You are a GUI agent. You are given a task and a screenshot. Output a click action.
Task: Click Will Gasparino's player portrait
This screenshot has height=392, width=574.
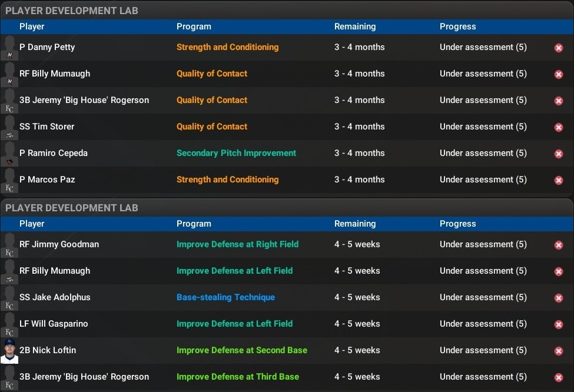(x=9, y=324)
